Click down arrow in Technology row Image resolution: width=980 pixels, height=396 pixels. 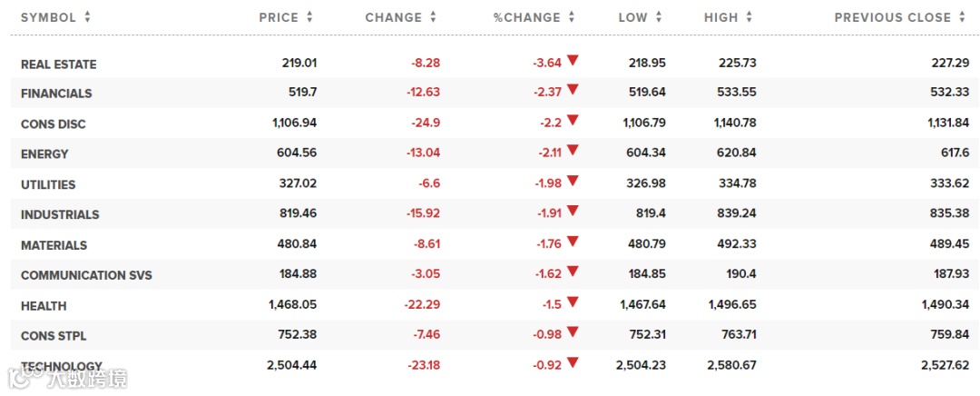tap(573, 363)
